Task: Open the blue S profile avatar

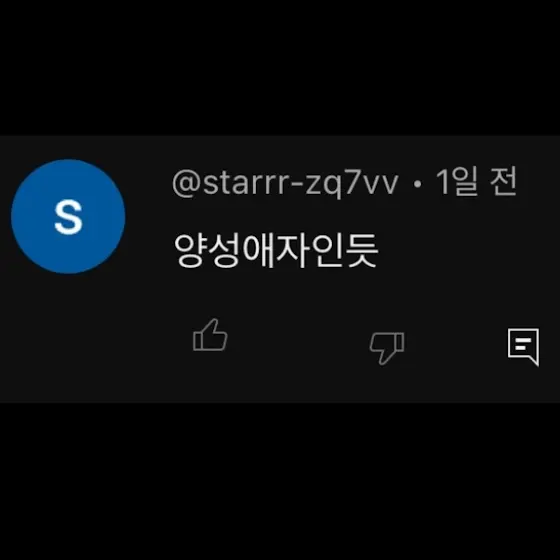Action: click(x=68, y=216)
